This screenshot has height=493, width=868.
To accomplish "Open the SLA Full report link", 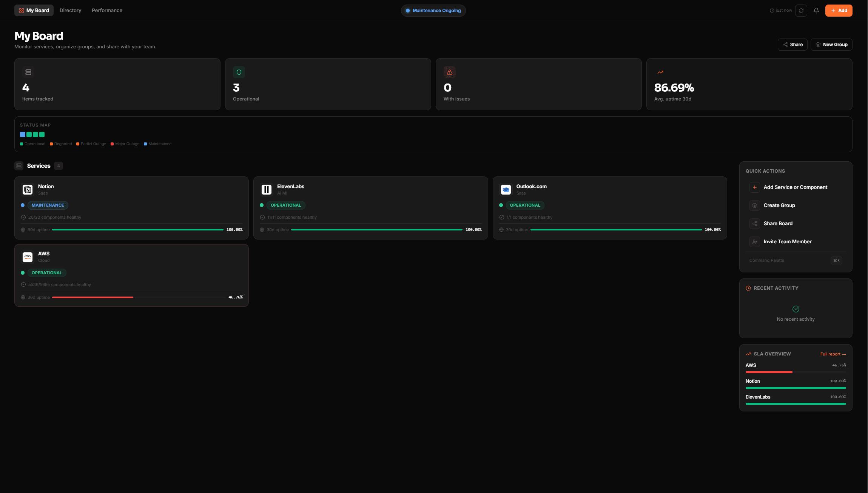I will pyautogui.click(x=833, y=354).
